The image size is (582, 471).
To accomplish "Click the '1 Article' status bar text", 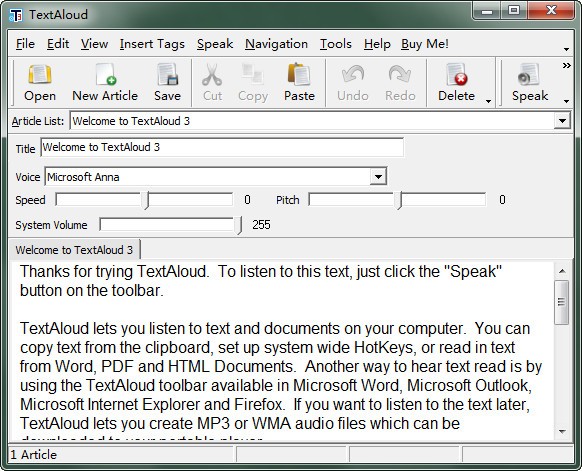I will [x=33, y=455].
